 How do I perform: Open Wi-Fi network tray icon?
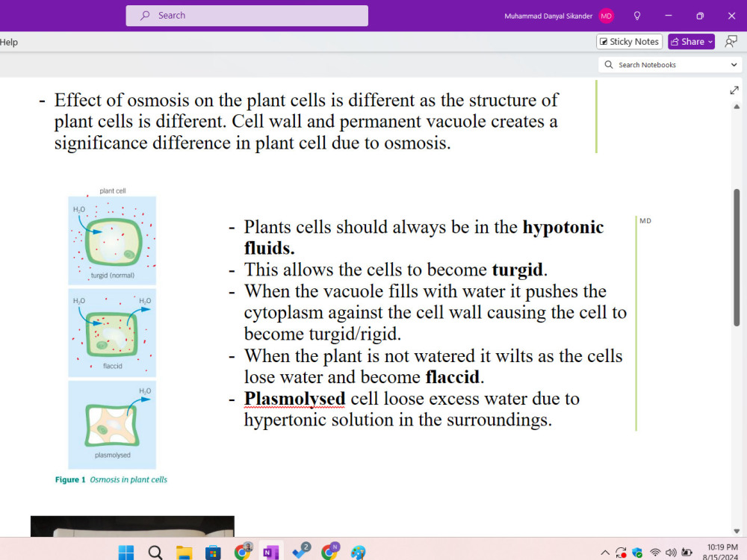655,553
